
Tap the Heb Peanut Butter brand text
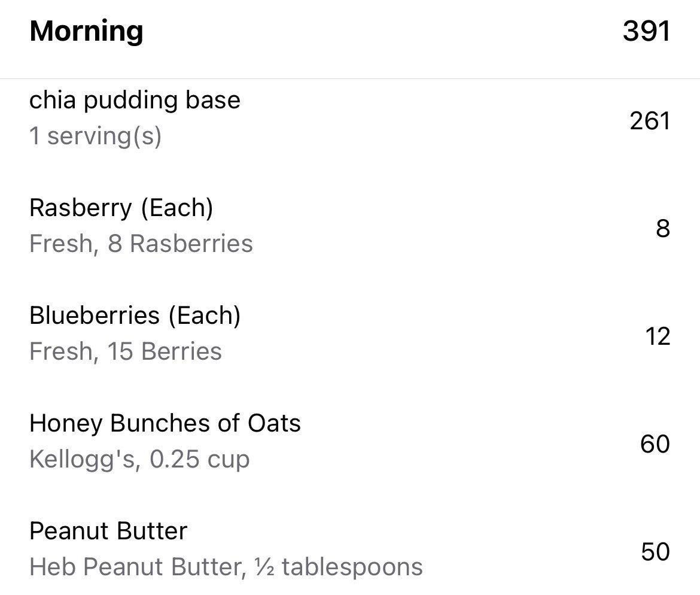tap(136, 567)
